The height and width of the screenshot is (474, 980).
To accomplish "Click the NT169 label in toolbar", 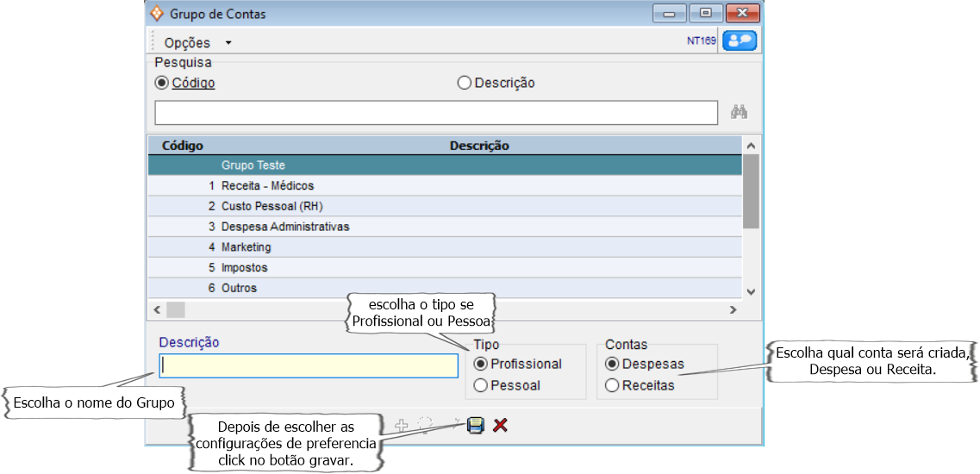I will pyautogui.click(x=701, y=41).
